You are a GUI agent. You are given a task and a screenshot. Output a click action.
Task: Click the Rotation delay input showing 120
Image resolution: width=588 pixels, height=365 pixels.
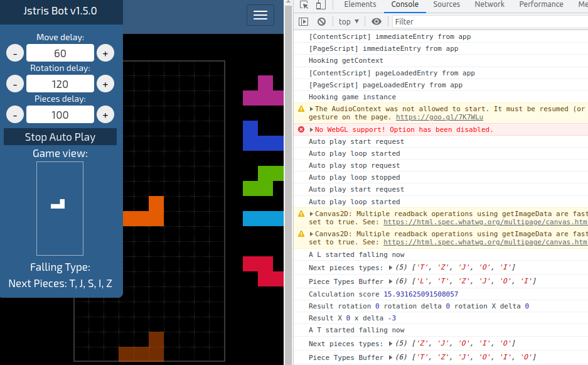(60, 84)
